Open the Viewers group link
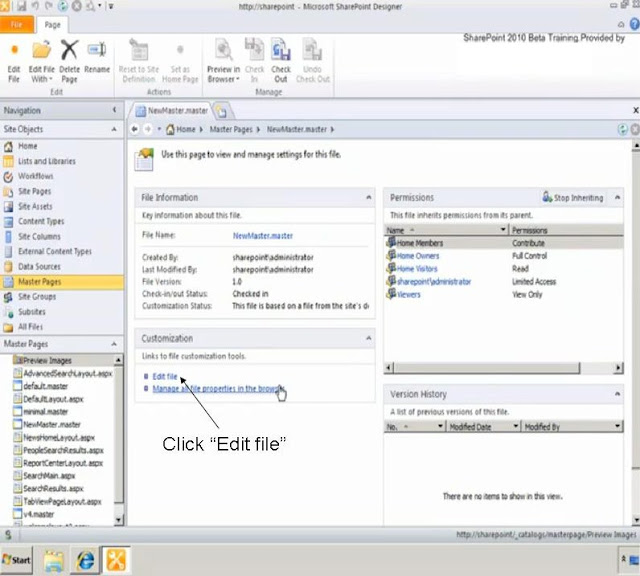Viewport: 640px width, 576px height. [x=409, y=294]
